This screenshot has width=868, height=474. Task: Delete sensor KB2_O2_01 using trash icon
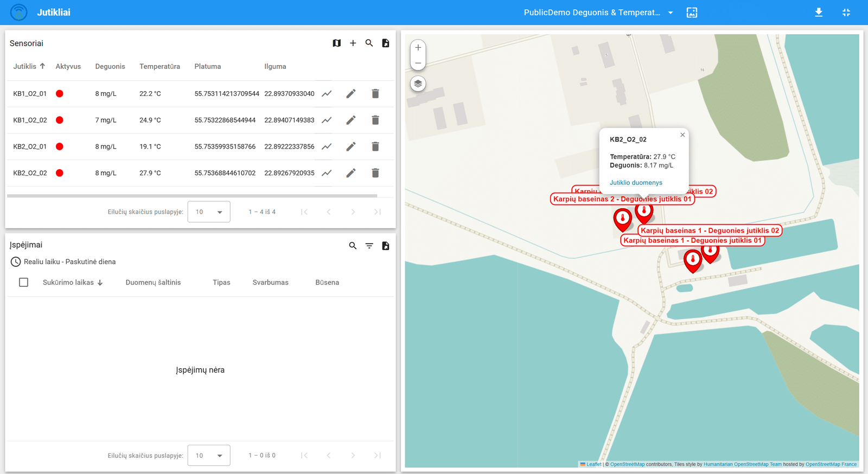pos(375,146)
